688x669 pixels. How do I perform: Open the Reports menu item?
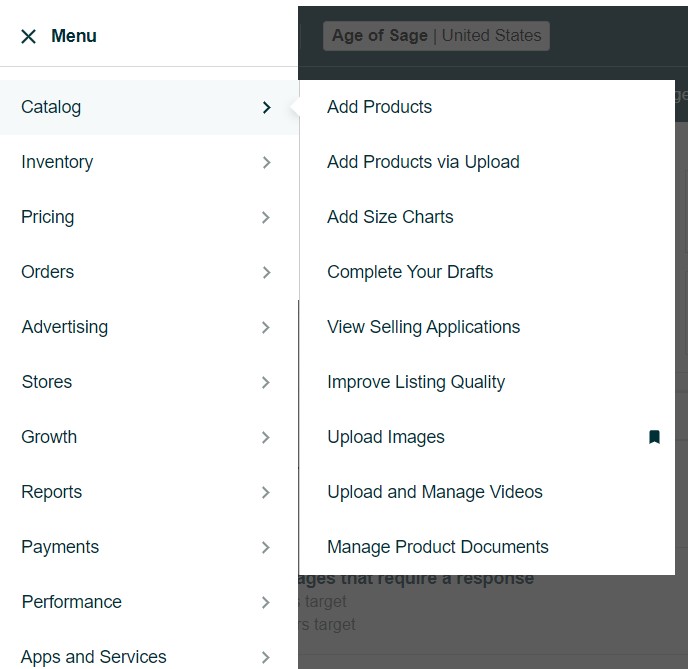(x=149, y=492)
